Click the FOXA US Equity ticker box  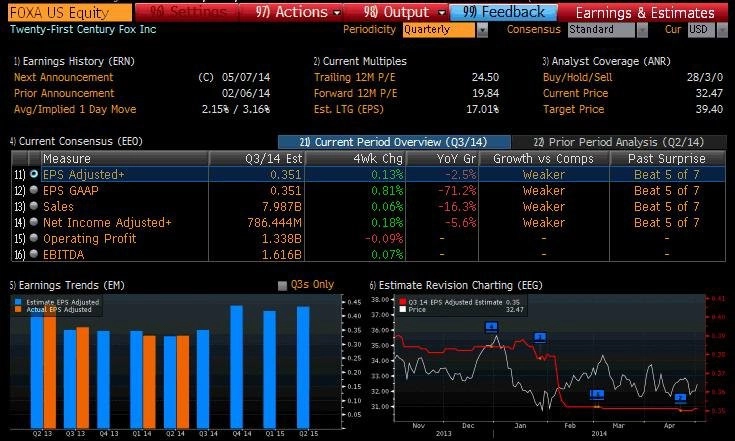(70, 13)
